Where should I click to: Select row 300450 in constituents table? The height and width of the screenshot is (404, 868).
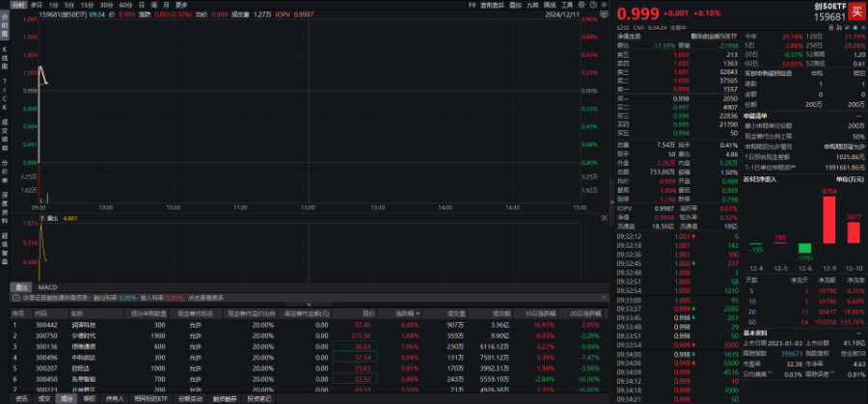pyautogui.click(x=309, y=379)
